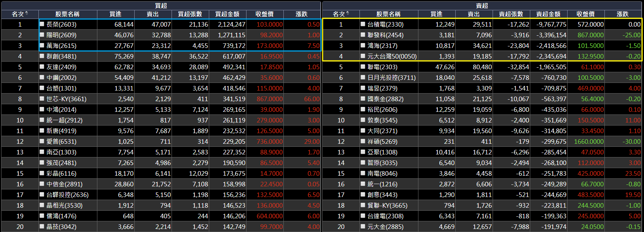Check the box for 元大台灣50(0050)
Screen dimensions: 644x232
tap(363, 56)
